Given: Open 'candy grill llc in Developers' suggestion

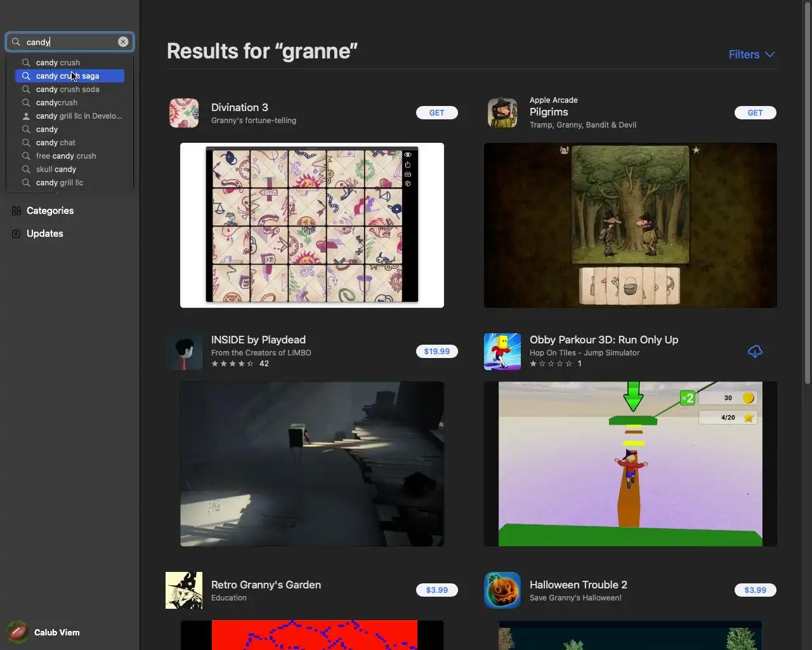Looking at the screenshot, I should tap(70, 116).
